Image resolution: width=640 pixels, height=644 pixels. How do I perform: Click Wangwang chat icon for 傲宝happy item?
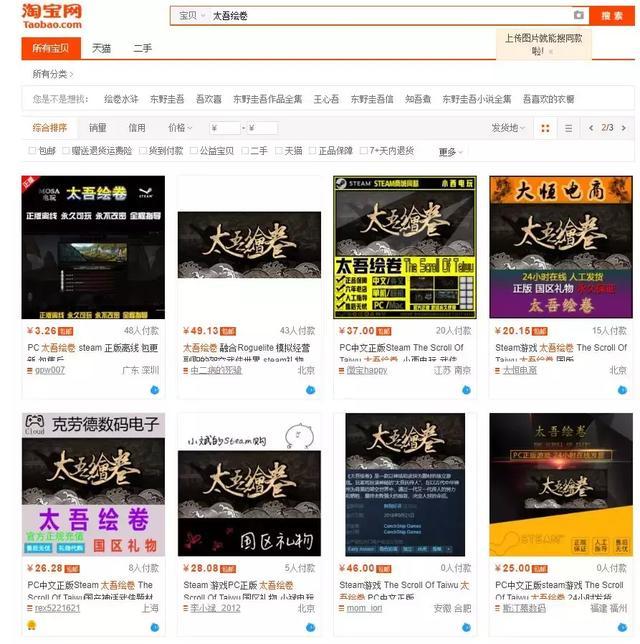pyautogui.click(x=467, y=390)
